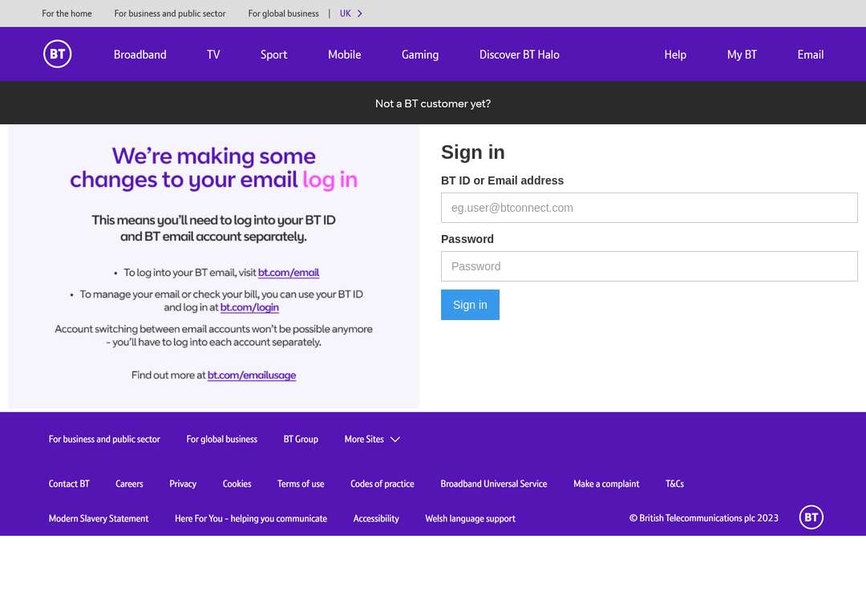Viewport: 866px width, 616px height.
Task: Click the Sign in heading text
Action: tap(473, 152)
